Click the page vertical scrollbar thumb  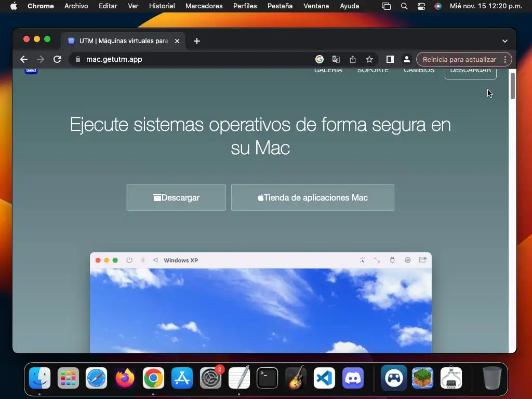tap(512, 86)
